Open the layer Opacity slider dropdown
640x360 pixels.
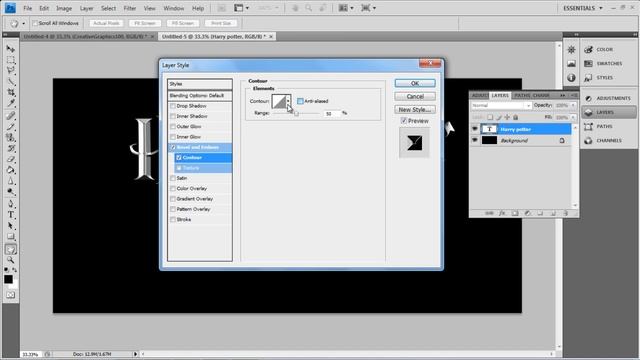coord(573,105)
